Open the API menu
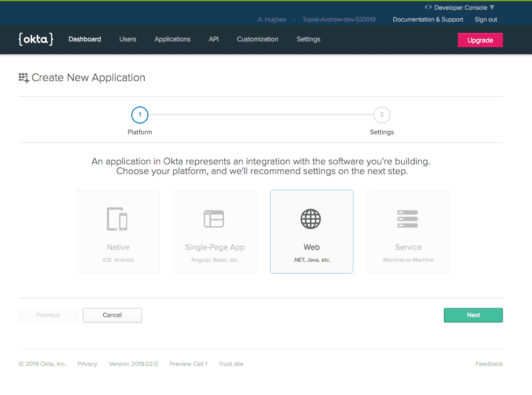 point(214,39)
